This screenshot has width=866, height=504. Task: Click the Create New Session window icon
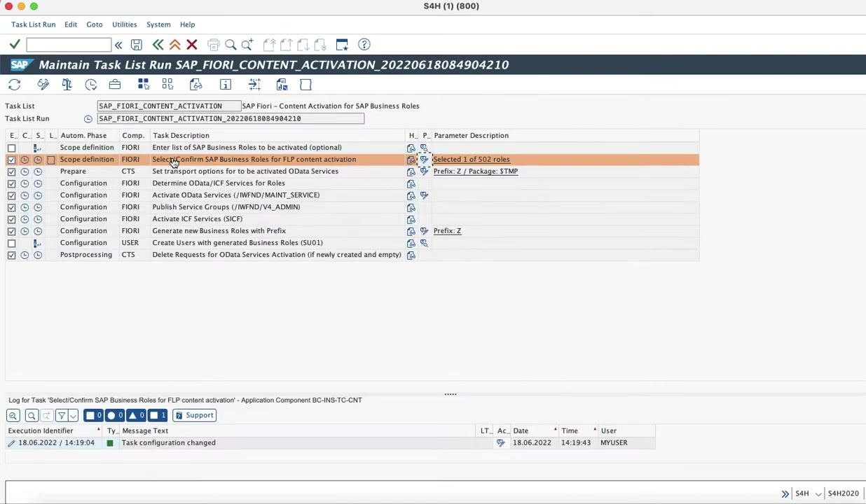(x=342, y=45)
